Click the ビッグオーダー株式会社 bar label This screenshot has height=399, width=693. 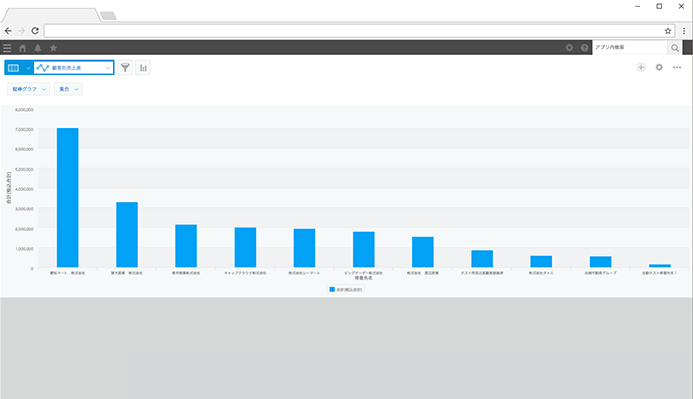[363, 273]
